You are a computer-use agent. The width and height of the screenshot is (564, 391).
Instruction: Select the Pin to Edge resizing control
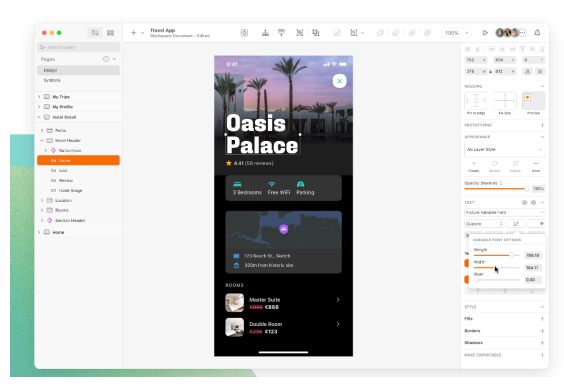coord(476,101)
